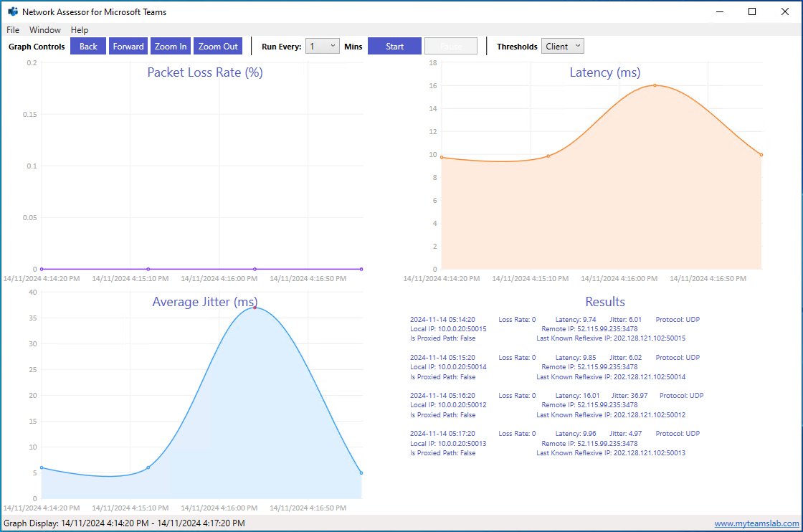Click Local IP: 10.0.0.20:50012 text

448,404
